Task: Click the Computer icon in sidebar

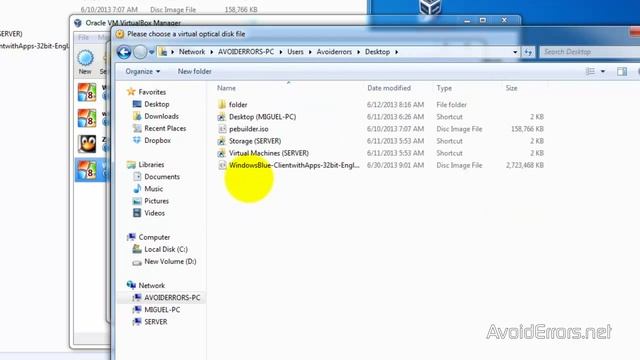Action: (x=131, y=237)
